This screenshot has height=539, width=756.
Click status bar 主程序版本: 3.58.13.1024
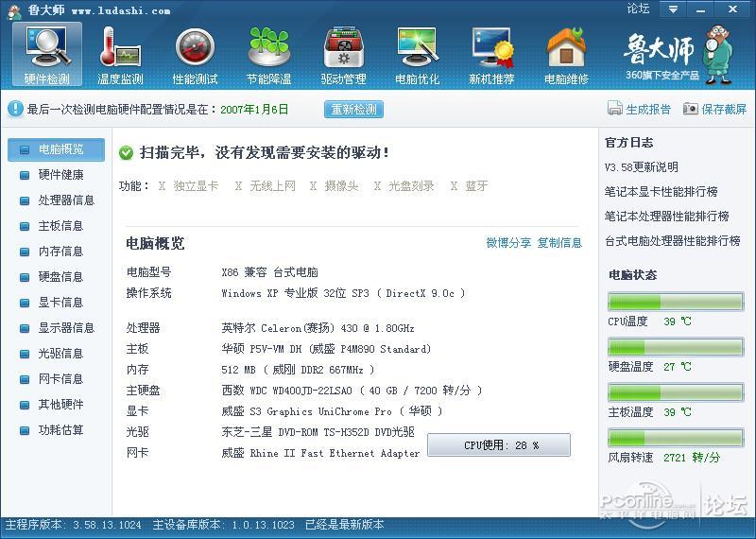coord(74,525)
